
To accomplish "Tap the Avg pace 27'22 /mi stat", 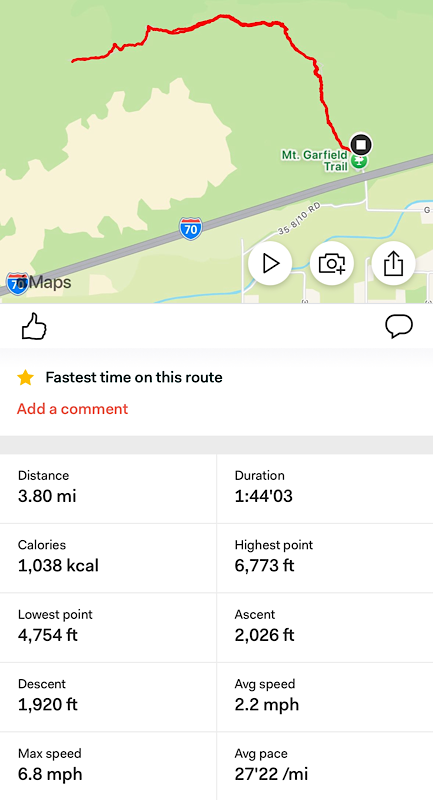I will pyautogui.click(x=325, y=766).
